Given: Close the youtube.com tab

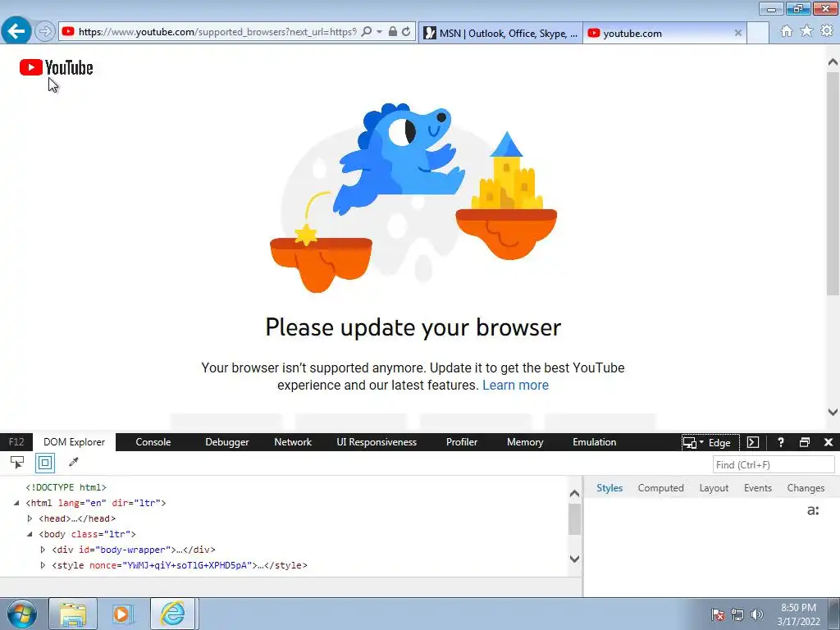Looking at the screenshot, I should pos(737,33).
